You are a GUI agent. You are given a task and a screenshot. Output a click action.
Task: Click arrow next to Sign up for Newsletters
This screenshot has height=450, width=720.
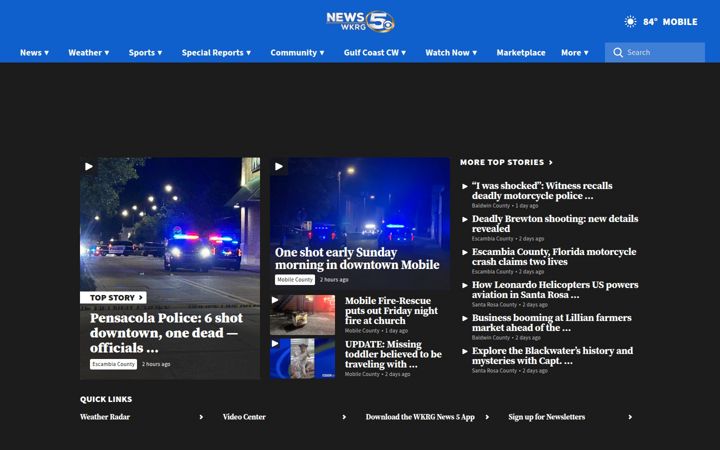click(x=630, y=417)
